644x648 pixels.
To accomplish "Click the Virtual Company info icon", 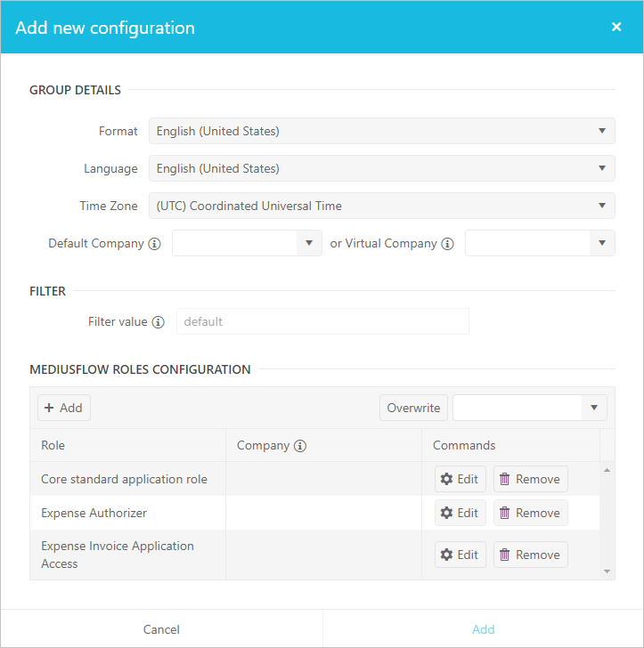I will [x=447, y=244].
